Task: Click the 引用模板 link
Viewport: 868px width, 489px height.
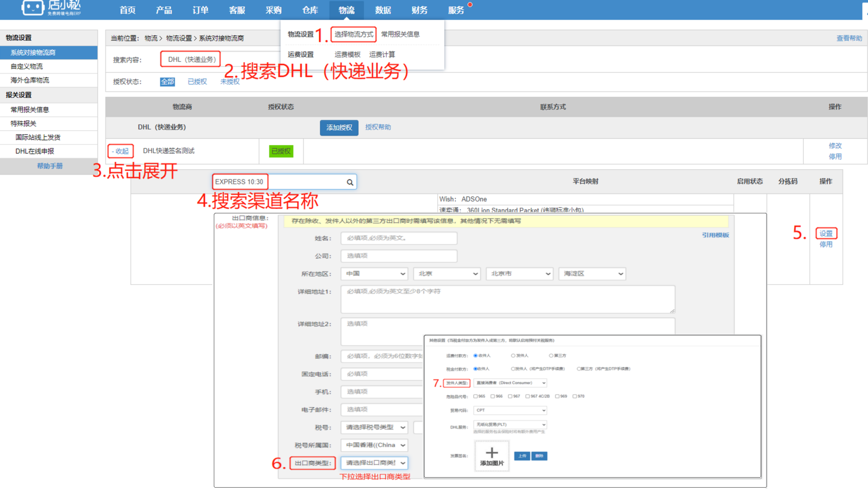Action: [x=715, y=235]
